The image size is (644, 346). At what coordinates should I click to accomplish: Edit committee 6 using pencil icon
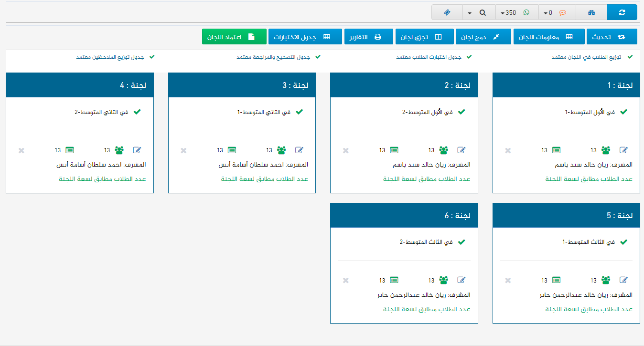(x=461, y=280)
